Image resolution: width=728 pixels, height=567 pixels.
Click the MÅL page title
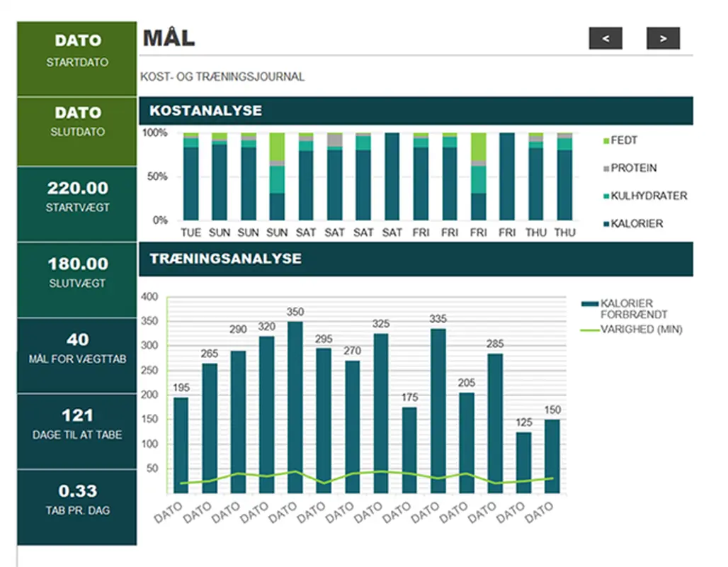[169, 38]
